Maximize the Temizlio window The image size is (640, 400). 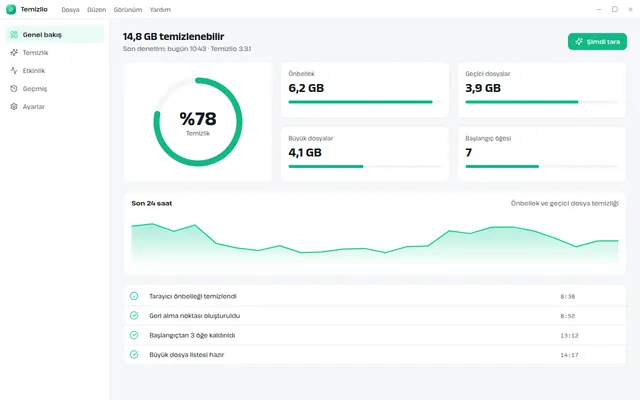(615, 9)
